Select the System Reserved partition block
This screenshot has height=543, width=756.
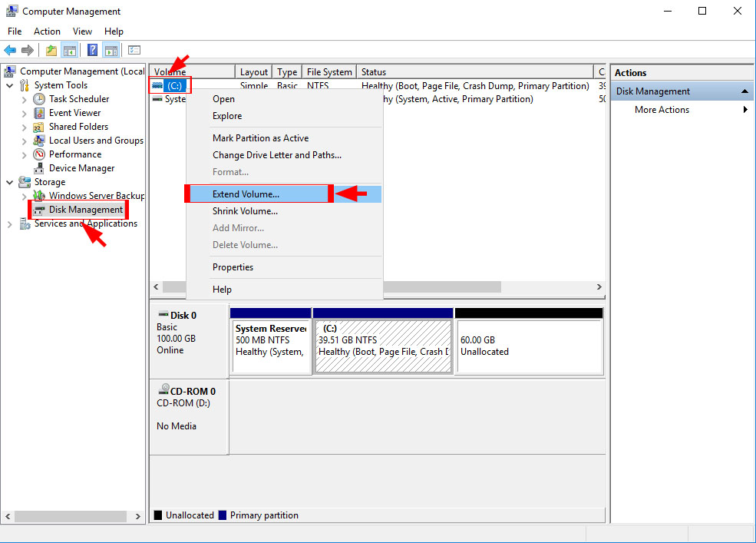tap(270, 341)
